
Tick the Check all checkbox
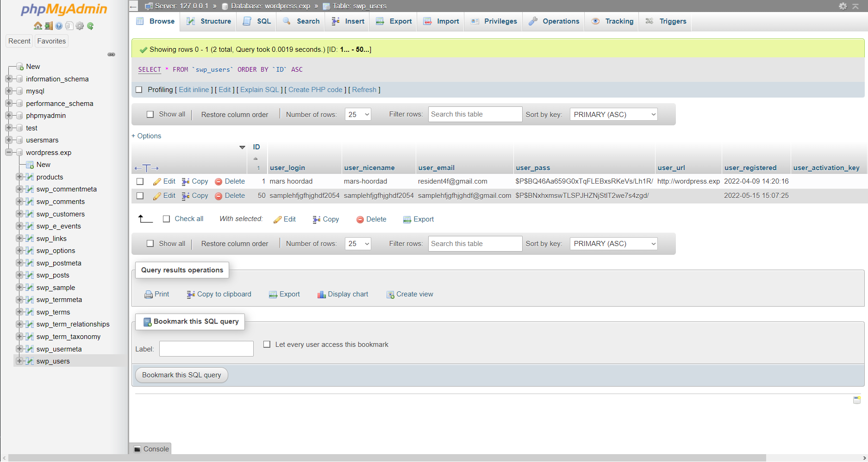click(167, 219)
